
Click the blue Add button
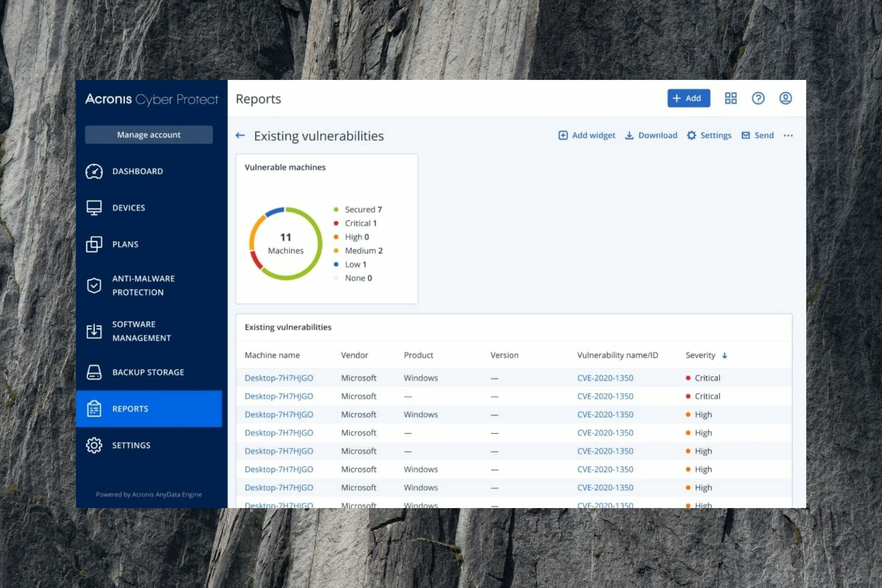(x=689, y=98)
